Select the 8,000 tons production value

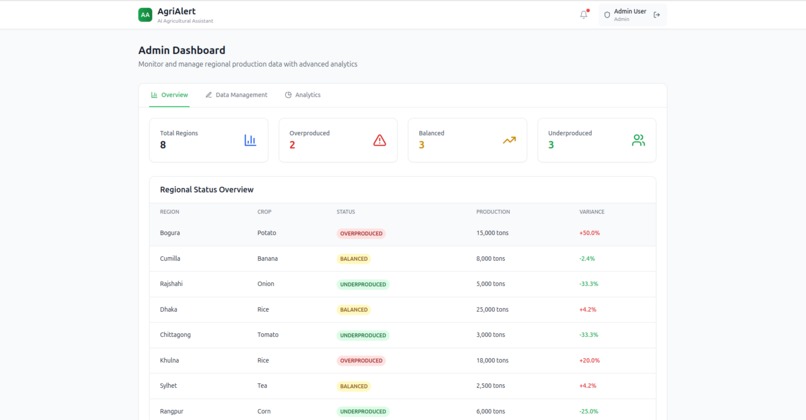490,259
